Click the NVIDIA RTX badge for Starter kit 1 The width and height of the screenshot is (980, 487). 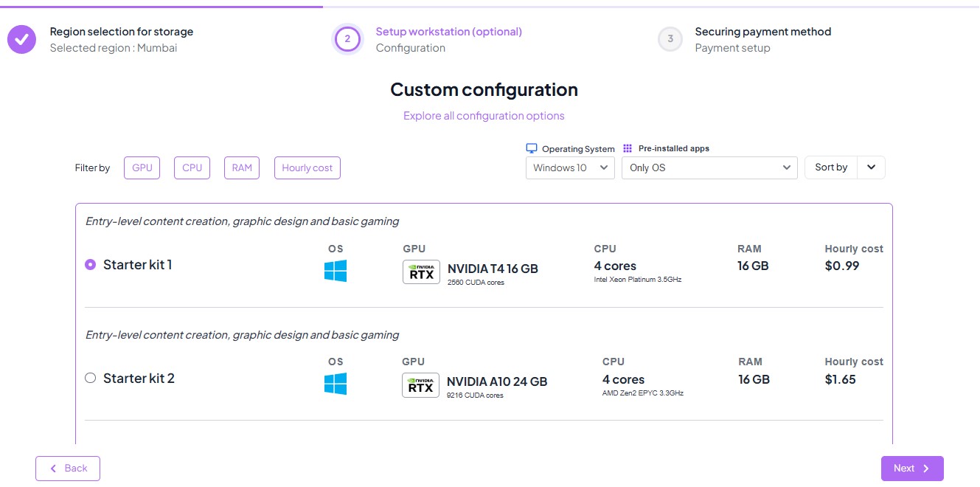(x=420, y=272)
